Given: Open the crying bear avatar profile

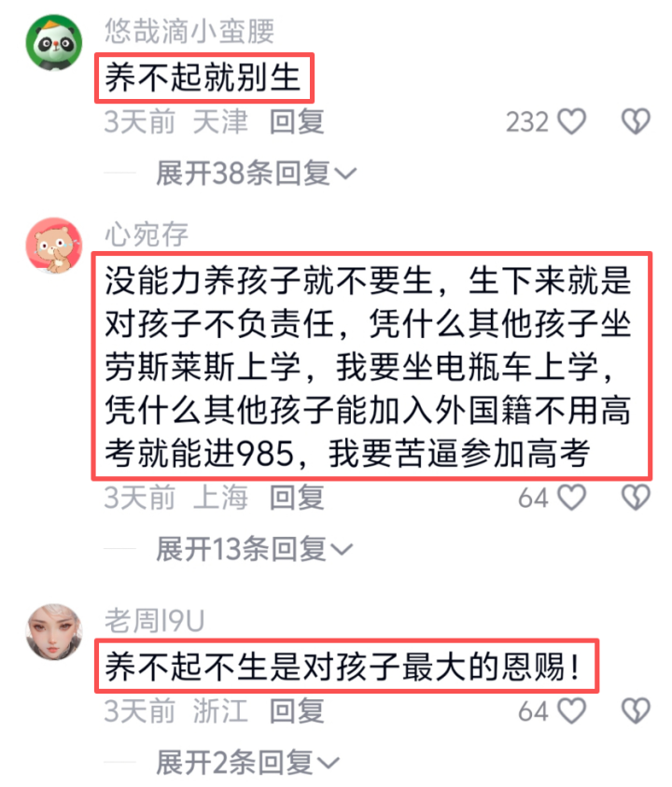Looking at the screenshot, I should (54, 246).
